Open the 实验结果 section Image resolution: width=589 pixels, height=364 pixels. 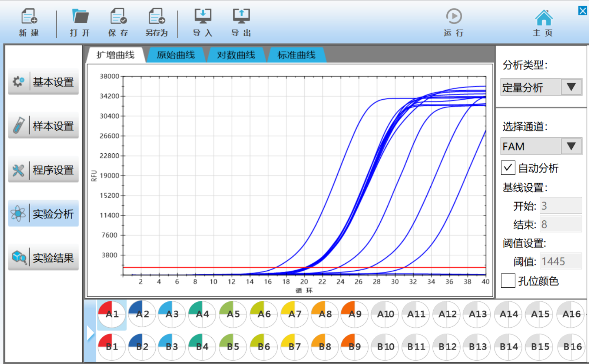point(44,258)
